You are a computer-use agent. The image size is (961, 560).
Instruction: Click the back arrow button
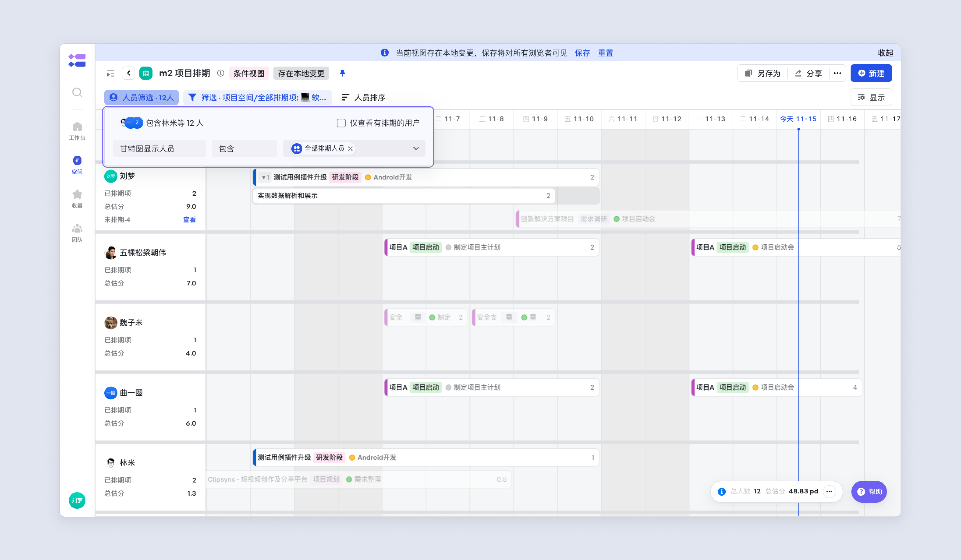pyautogui.click(x=129, y=73)
